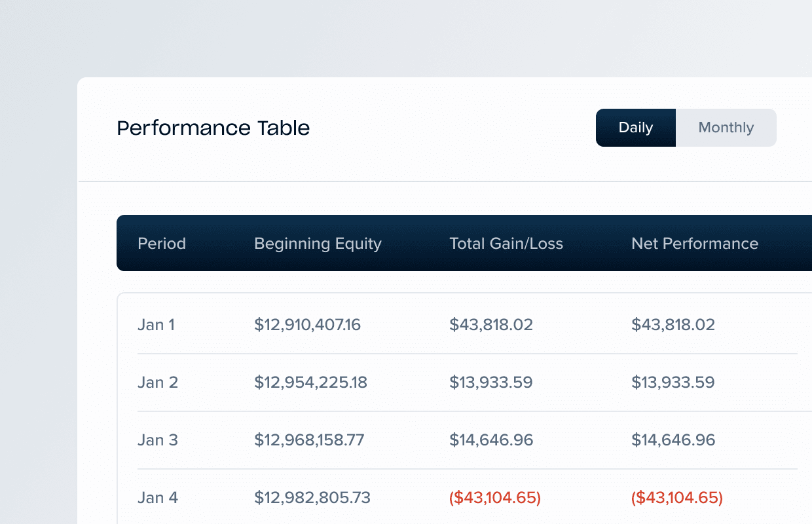The height and width of the screenshot is (524, 812).
Task: Click Jan 1 gain value $43,818.02
Action: 491,324
